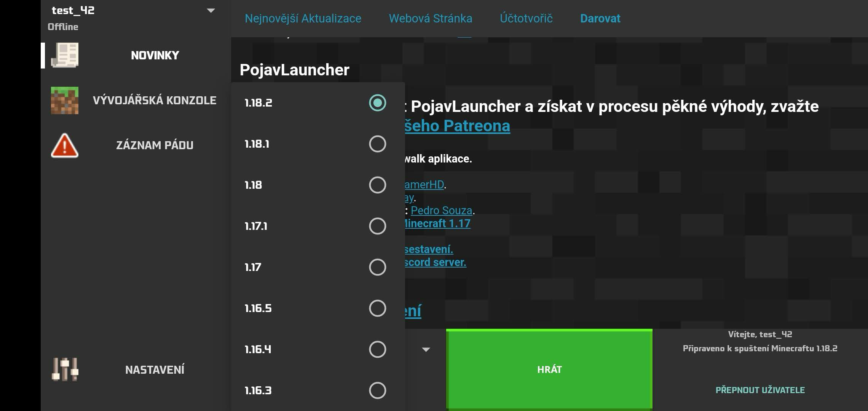The image size is (868, 411).
Task: Select version 1.18.1 radio button
Action: [377, 144]
